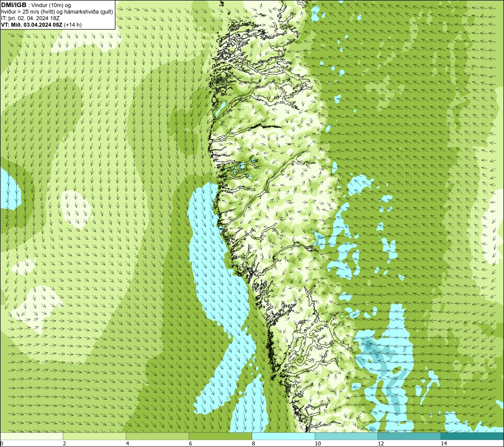Click the above-14 m/s dark teal swatch
504x447 pixels.
click(x=473, y=436)
